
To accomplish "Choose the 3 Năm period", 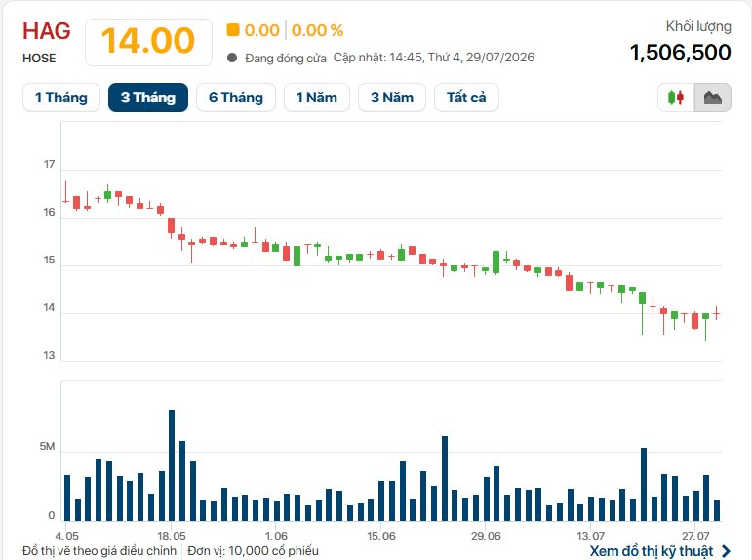I will tap(392, 98).
